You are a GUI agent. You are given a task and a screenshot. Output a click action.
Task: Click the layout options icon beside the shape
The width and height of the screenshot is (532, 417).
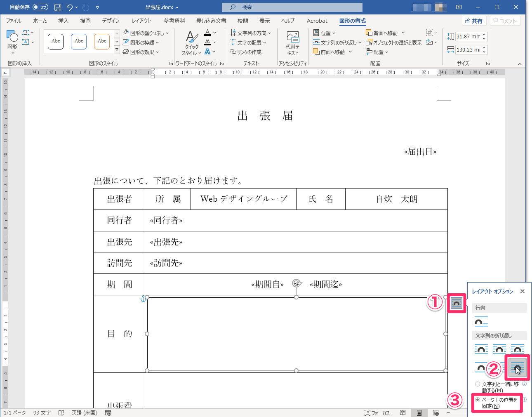click(456, 303)
